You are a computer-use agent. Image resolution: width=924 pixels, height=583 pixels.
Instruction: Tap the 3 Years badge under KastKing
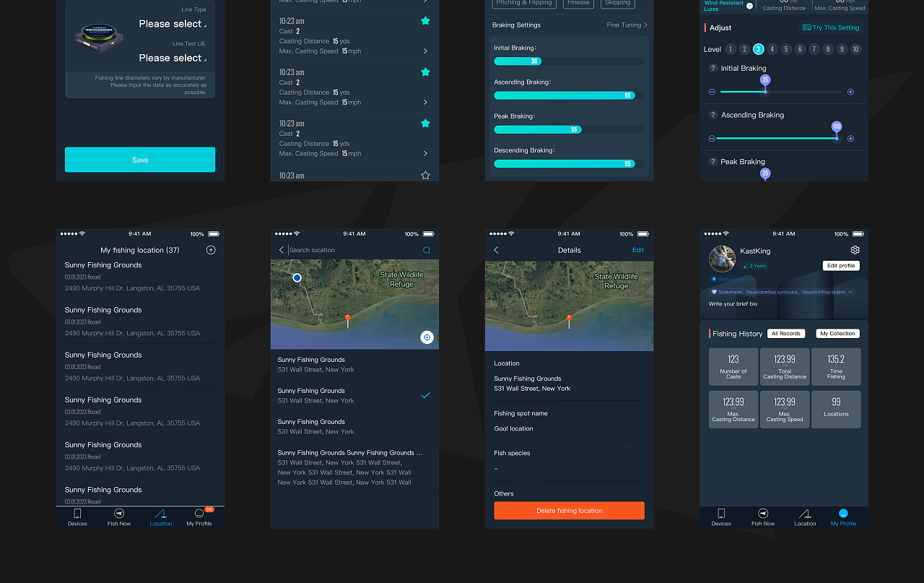[x=755, y=266]
